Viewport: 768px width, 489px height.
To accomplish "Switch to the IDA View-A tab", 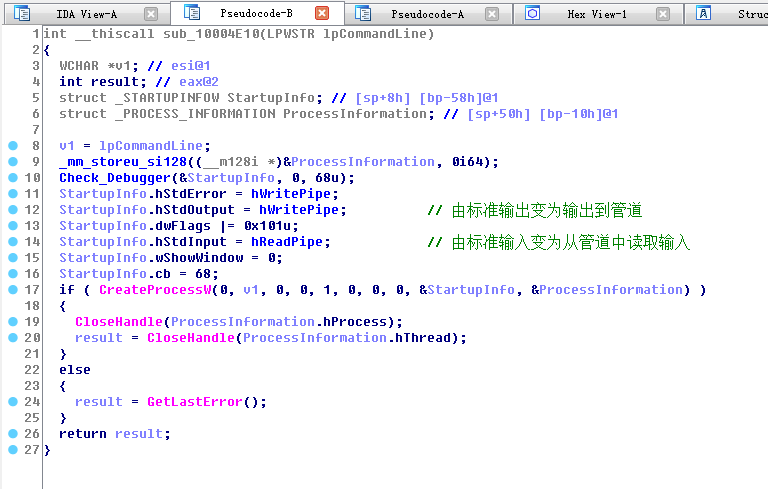I will click(87, 14).
